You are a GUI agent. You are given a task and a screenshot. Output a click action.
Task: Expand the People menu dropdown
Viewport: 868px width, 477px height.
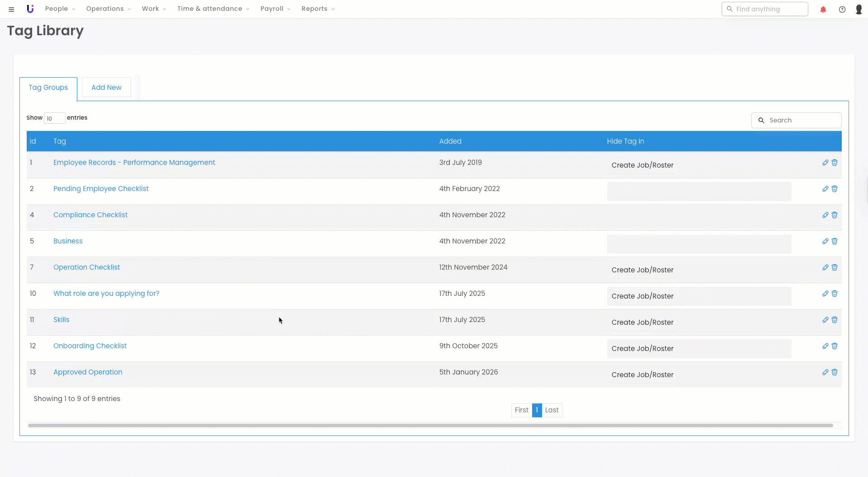pos(60,9)
